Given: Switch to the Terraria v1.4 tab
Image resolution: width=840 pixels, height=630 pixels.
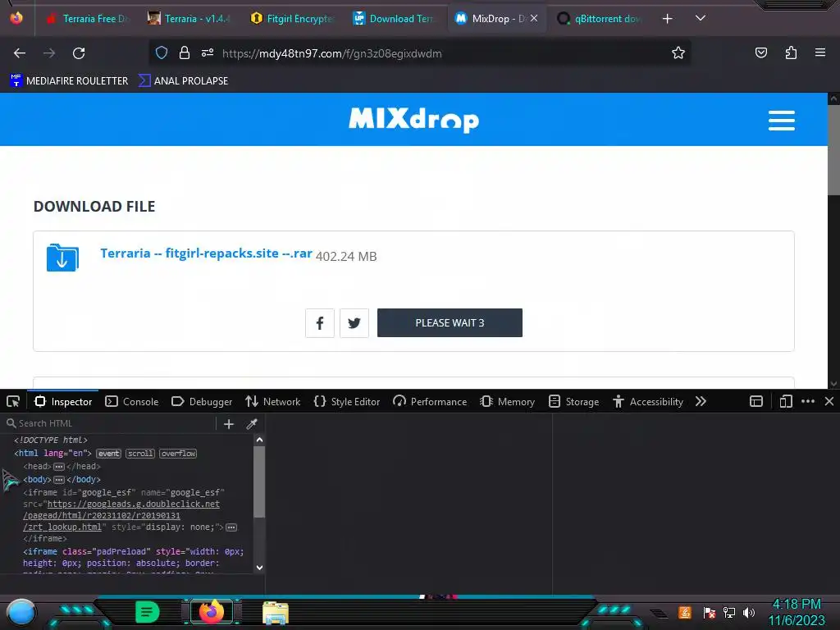Looking at the screenshot, I should click(x=189, y=19).
